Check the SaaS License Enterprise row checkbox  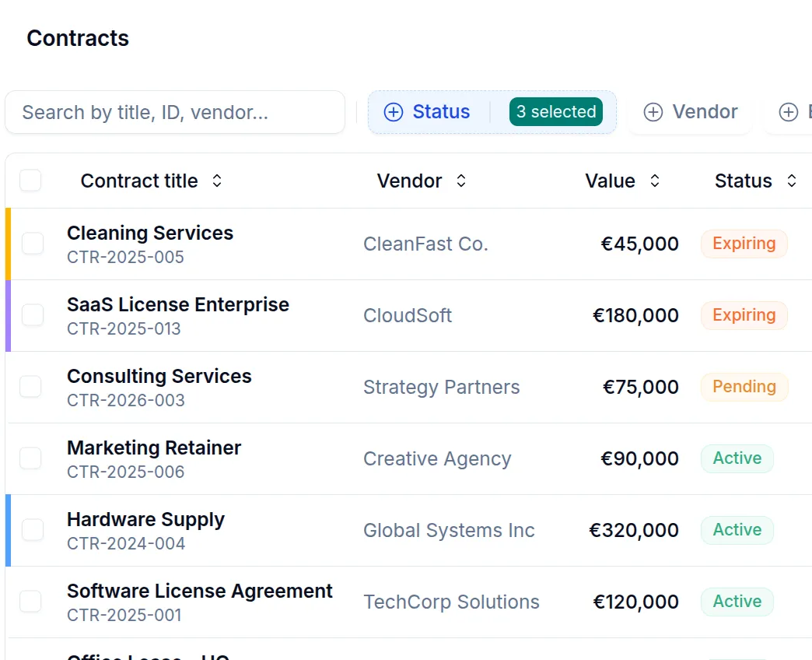point(32,315)
